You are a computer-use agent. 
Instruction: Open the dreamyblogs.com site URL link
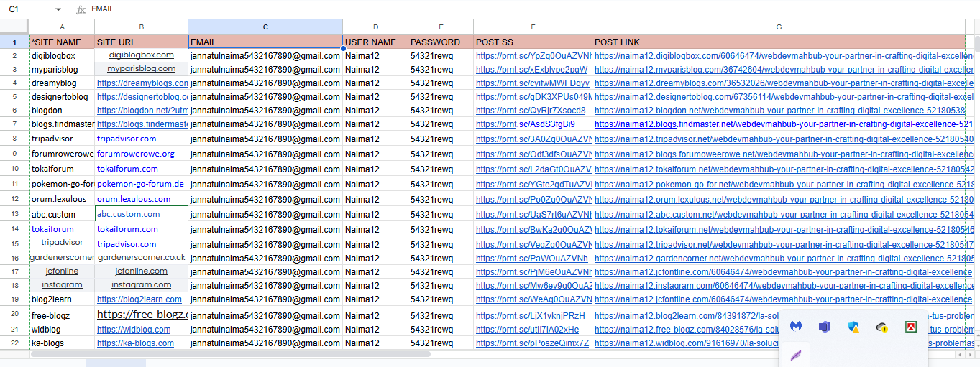142,83
